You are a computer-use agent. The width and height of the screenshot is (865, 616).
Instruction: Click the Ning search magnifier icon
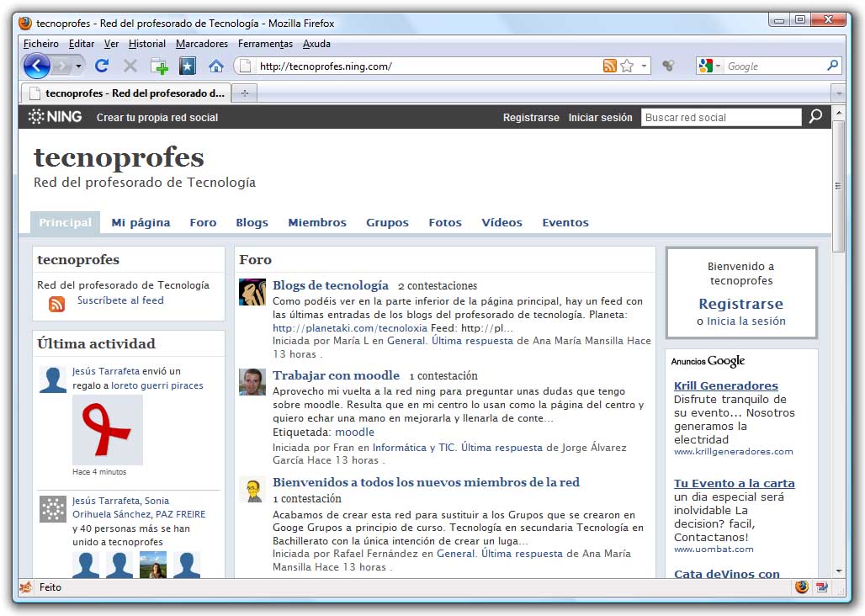point(815,116)
